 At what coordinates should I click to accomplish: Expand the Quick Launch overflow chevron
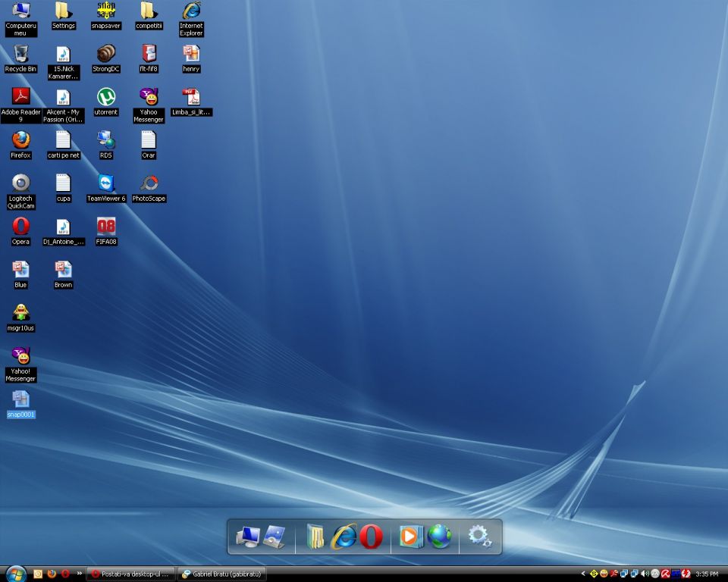pos(79,574)
